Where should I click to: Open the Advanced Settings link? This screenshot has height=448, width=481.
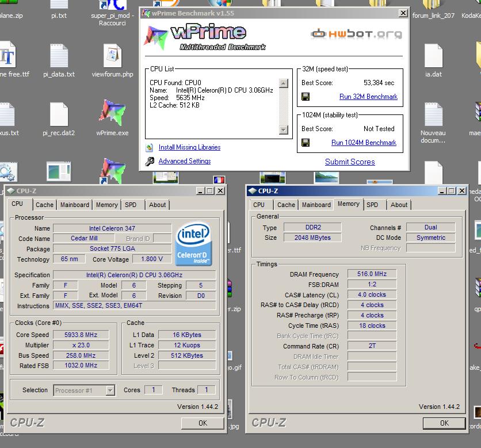click(x=185, y=161)
